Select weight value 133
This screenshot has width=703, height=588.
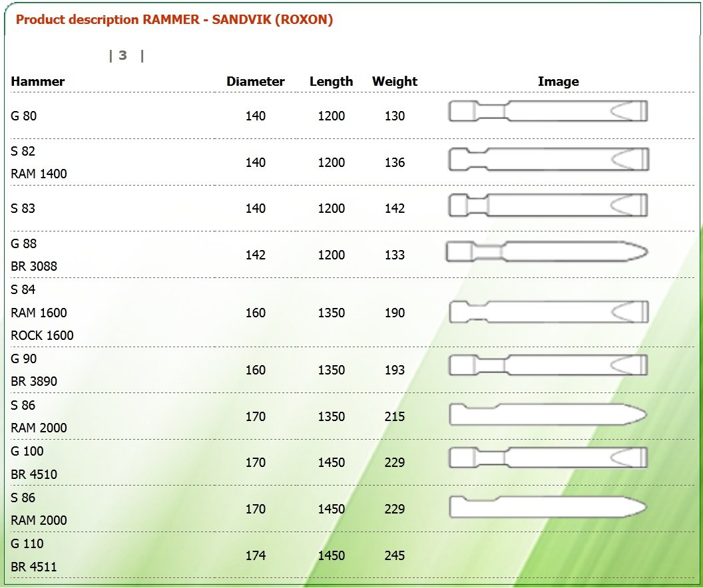395,255
